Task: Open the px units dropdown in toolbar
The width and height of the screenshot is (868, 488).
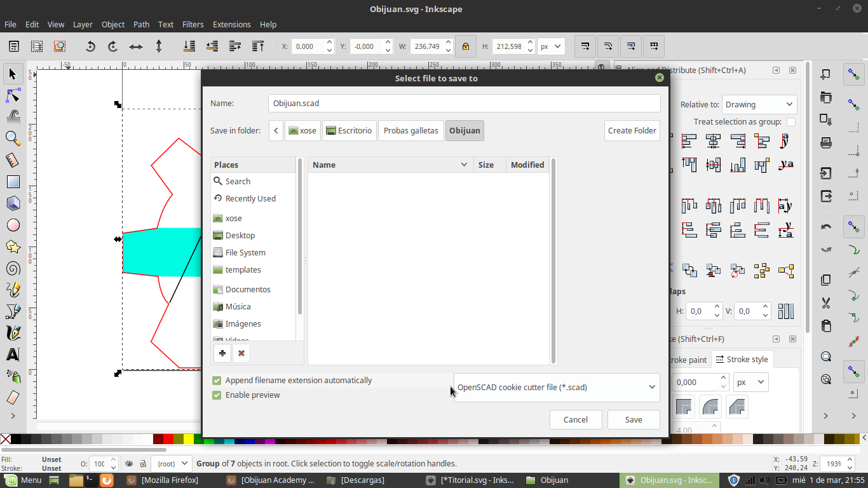Action: coord(550,46)
